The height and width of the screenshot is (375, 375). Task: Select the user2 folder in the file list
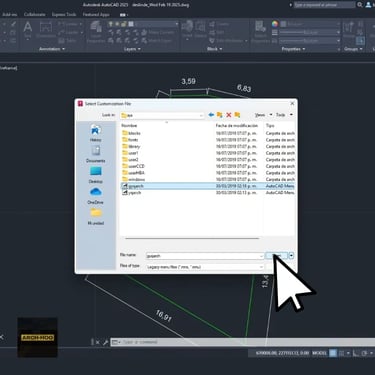click(130, 160)
